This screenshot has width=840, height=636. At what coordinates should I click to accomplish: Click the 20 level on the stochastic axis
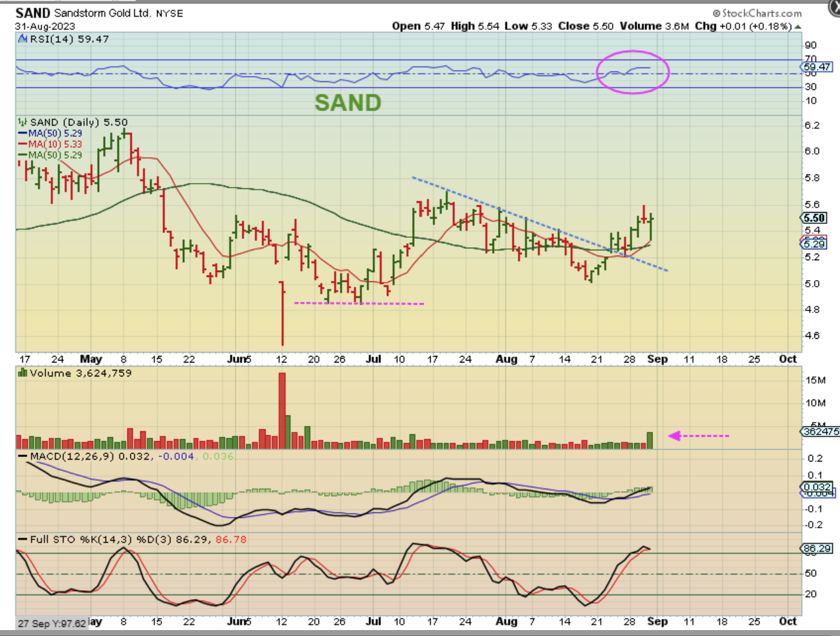tap(810, 594)
